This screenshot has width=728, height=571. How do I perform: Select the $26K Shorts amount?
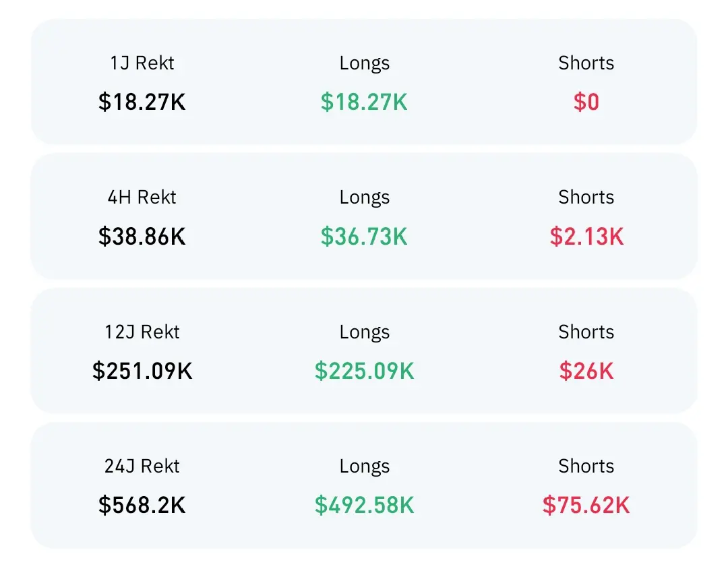tap(586, 371)
